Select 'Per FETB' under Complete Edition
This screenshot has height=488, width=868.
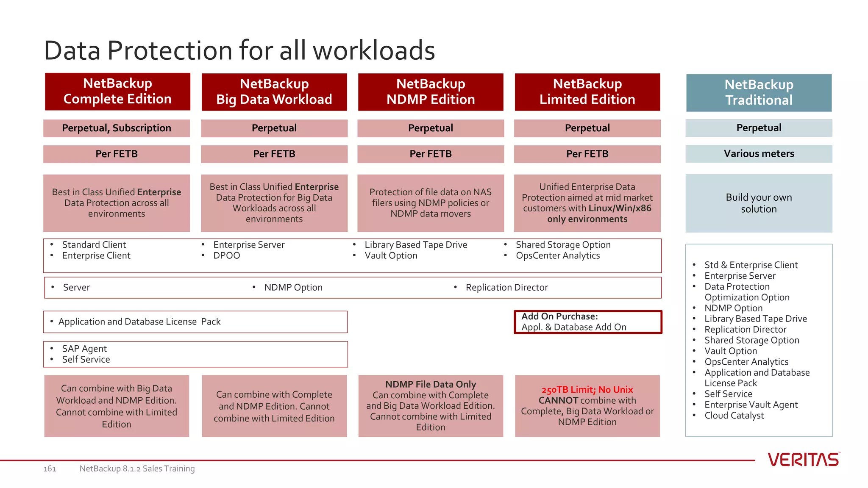coord(117,154)
